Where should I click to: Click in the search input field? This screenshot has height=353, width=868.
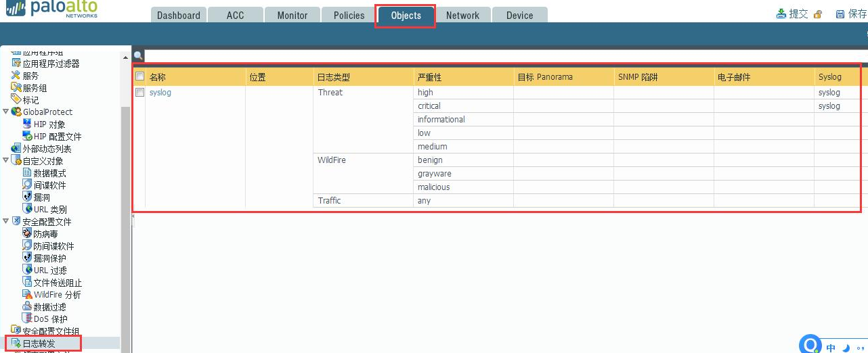506,56
